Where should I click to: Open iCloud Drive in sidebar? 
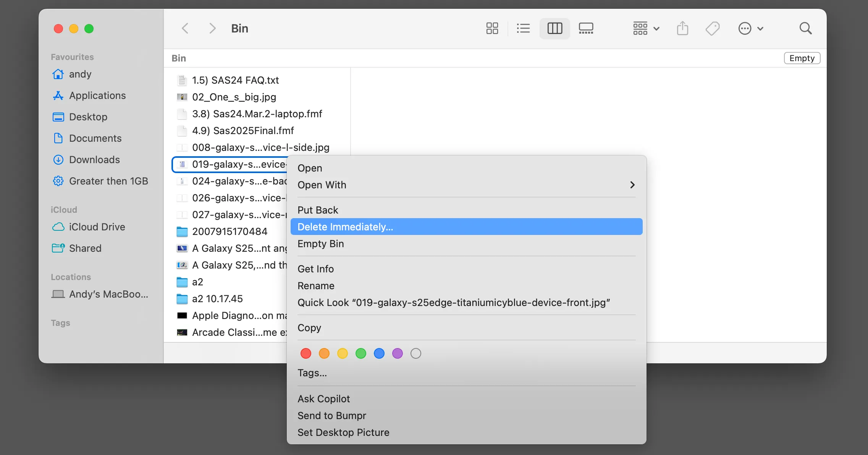pyautogui.click(x=97, y=227)
